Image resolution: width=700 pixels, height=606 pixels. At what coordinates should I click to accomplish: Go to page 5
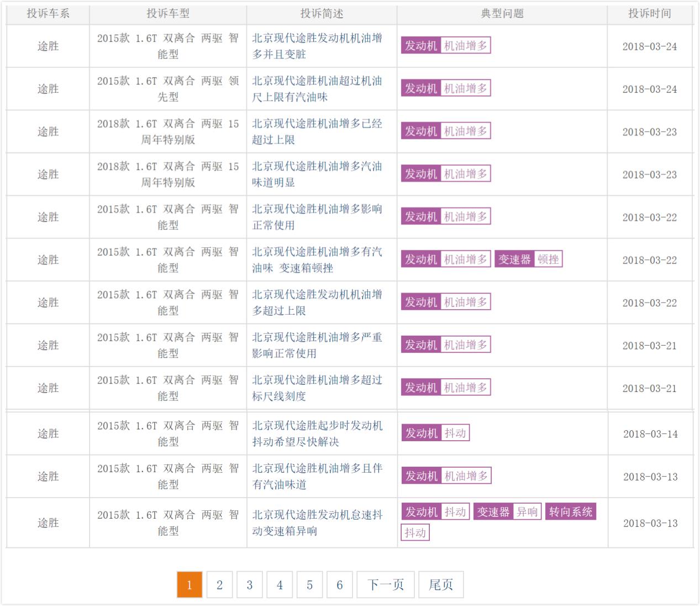tap(309, 584)
